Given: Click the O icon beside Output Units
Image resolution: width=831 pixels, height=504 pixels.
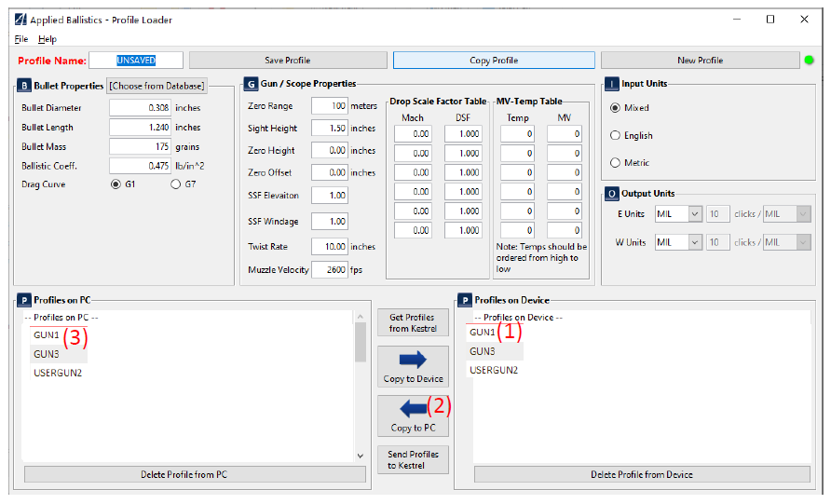Looking at the screenshot, I should pyautogui.click(x=611, y=194).
